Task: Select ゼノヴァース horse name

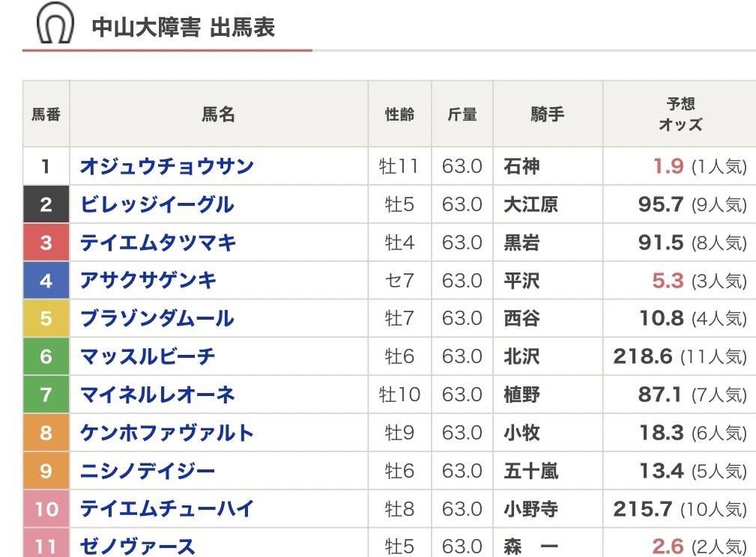Action: (138, 547)
